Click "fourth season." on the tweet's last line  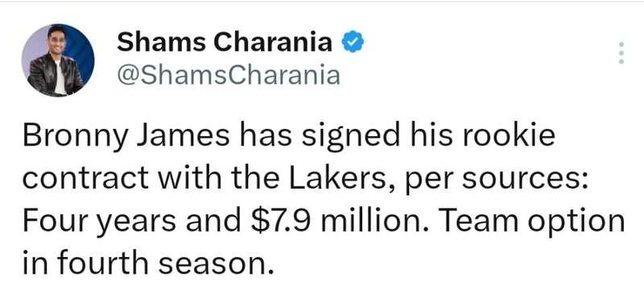tap(165, 263)
